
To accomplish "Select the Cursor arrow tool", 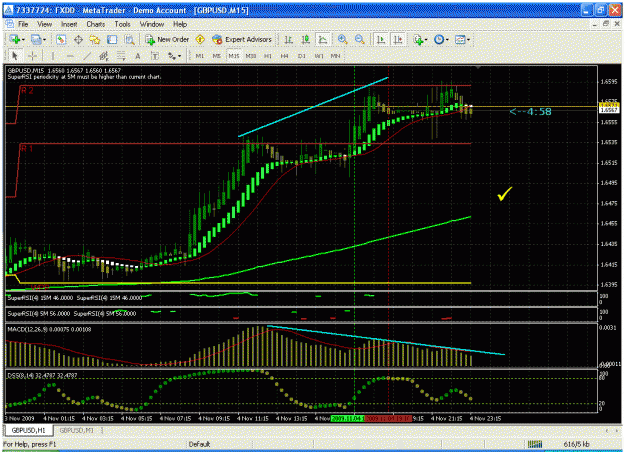I will [x=15, y=56].
